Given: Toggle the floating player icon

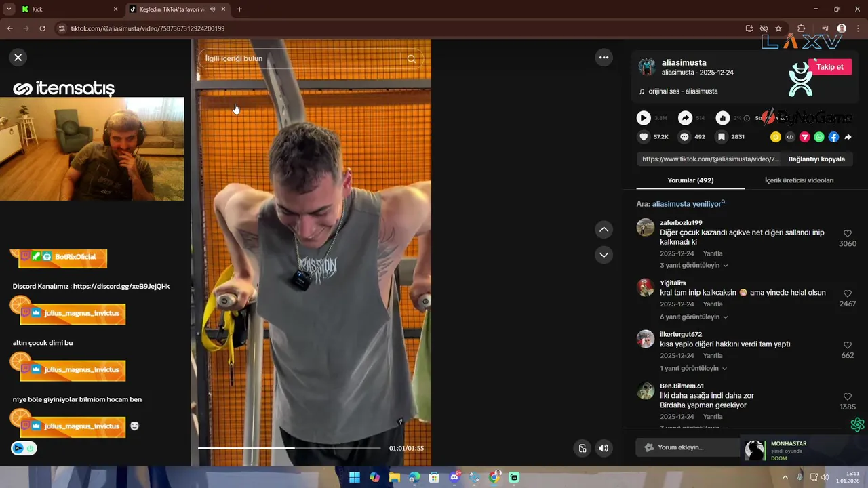Looking at the screenshot, I should tap(582, 448).
